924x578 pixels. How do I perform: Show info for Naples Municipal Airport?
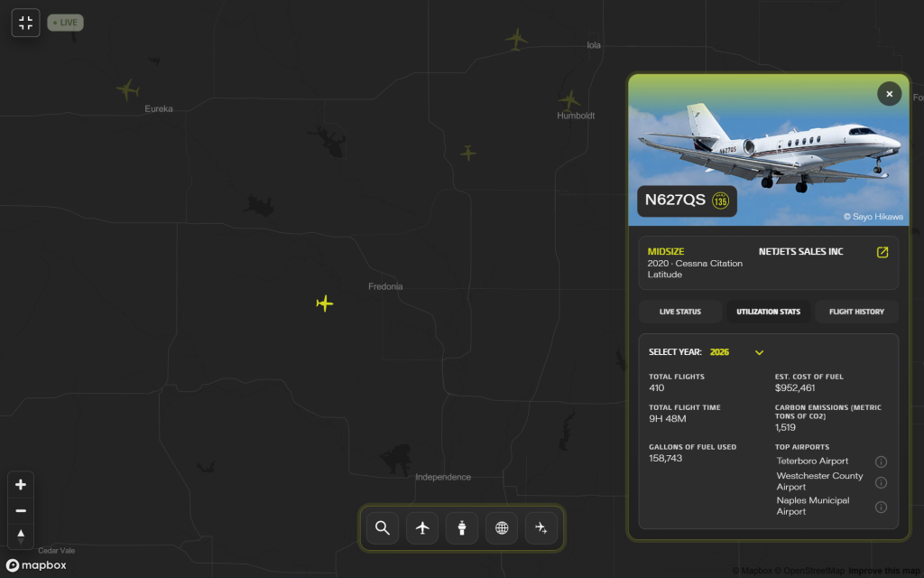click(x=881, y=508)
